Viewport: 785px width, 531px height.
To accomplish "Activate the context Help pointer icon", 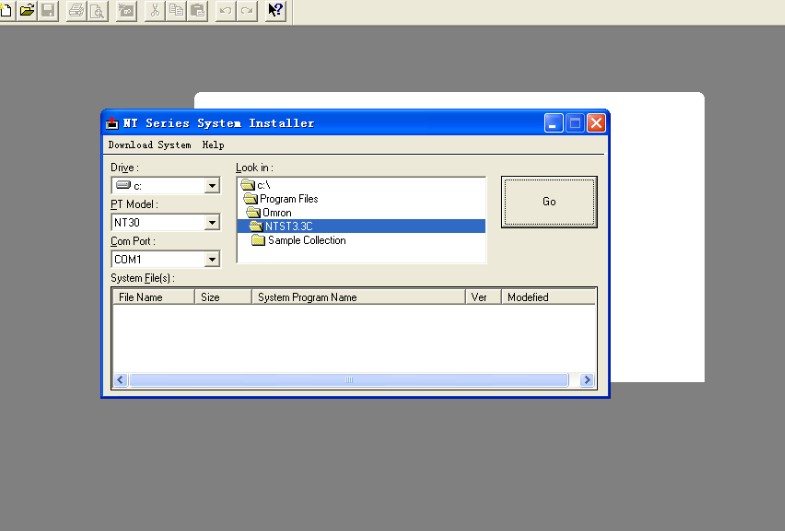I will pos(277,11).
